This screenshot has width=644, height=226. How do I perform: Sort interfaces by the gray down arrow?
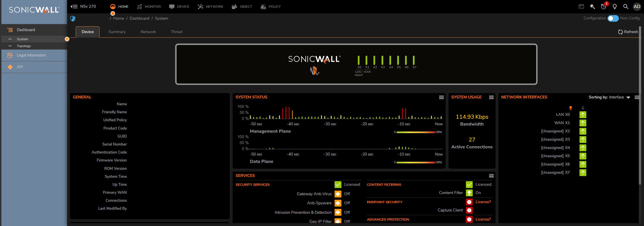click(583, 108)
